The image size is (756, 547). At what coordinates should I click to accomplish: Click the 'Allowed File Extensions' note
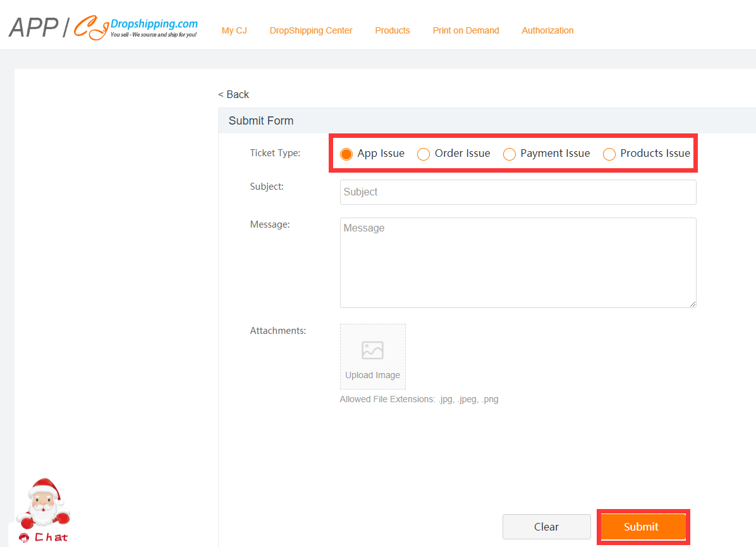(419, 400)
